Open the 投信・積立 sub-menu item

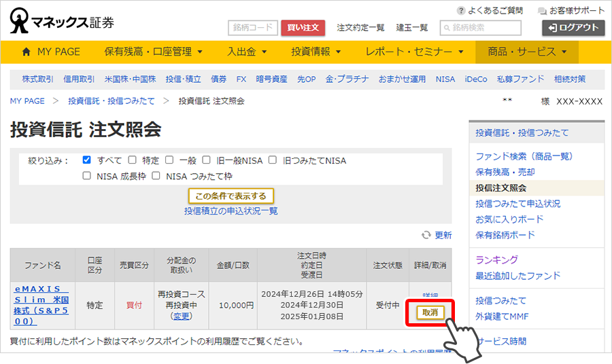183,79
